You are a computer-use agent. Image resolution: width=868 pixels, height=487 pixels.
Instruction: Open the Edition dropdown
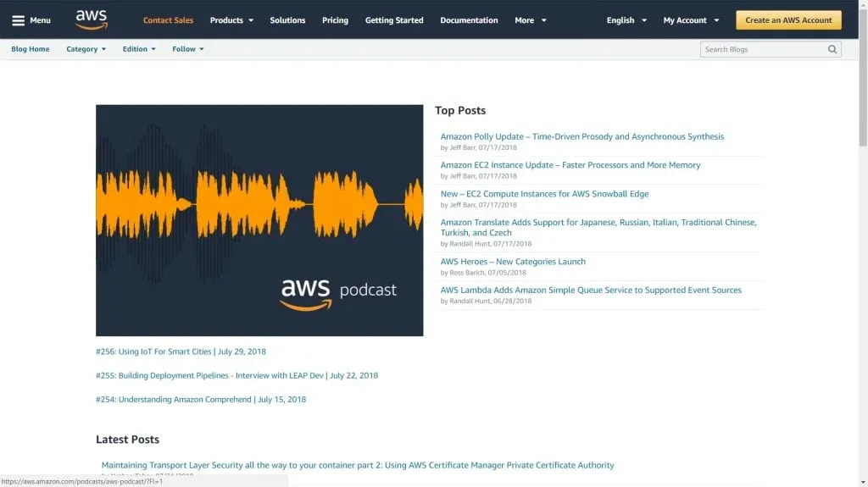pyautogui.click(x=139, y=49)
